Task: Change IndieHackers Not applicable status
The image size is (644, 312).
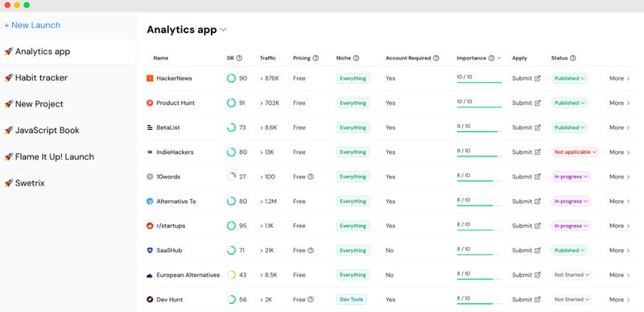Action: pos(575,152)
